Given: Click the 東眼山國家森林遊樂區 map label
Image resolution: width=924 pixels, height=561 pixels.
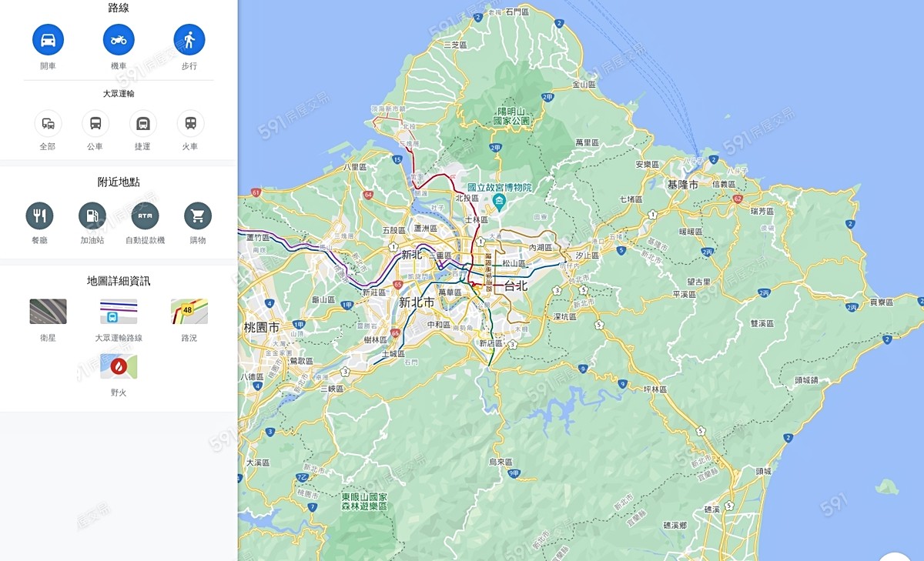Looking at the screenshot, I should tap(365, 502).
